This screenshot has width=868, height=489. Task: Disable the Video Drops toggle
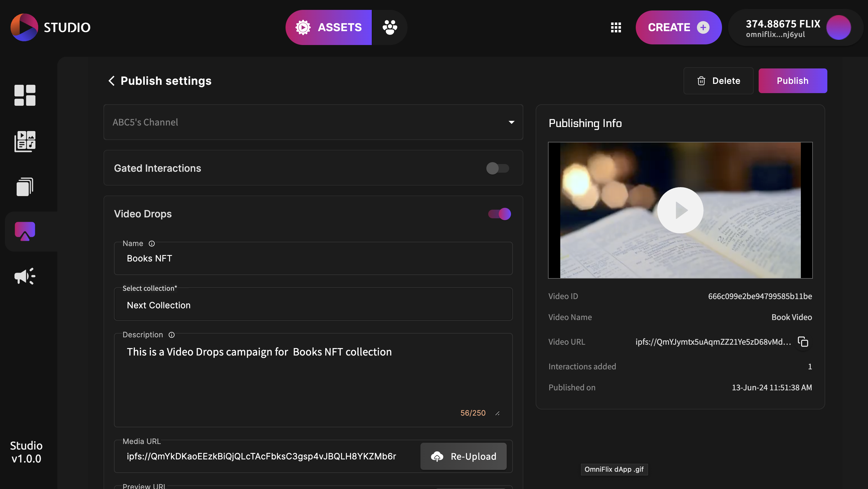[x=499, y=214]
